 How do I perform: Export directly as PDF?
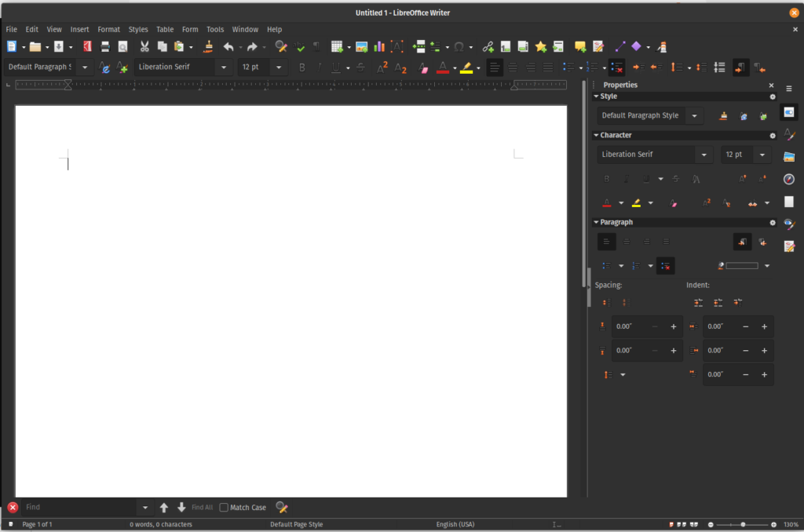coord(87,46)
